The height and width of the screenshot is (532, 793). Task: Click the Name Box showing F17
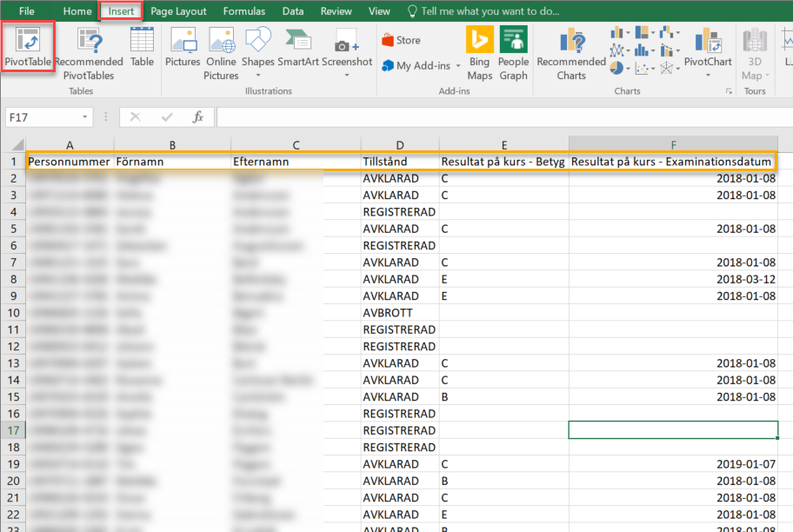click(43, 116)
